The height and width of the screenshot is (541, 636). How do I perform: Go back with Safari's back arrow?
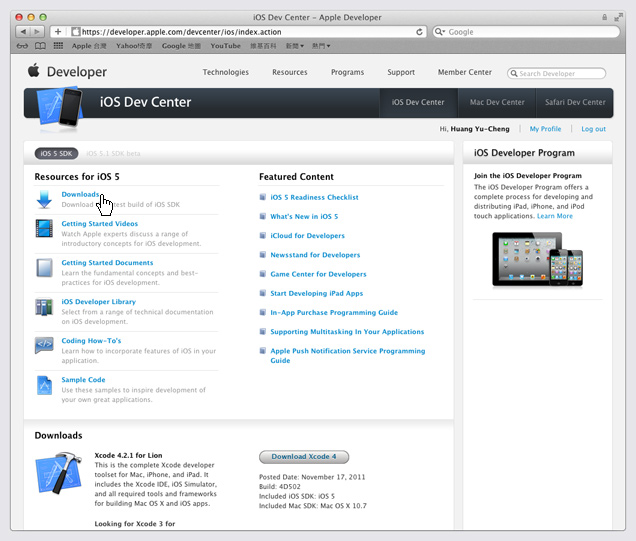pyautogui.click(x=23, y=32)
